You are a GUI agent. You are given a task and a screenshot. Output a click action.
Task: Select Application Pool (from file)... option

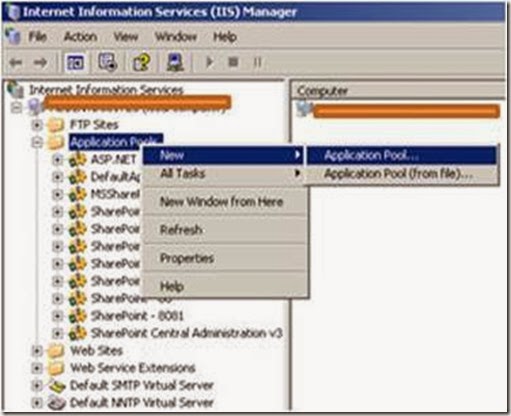pos(401,174)
